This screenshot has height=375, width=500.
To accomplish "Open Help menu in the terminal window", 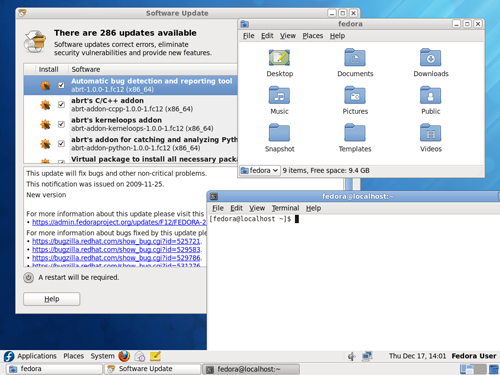I will [x=313, y=208].
